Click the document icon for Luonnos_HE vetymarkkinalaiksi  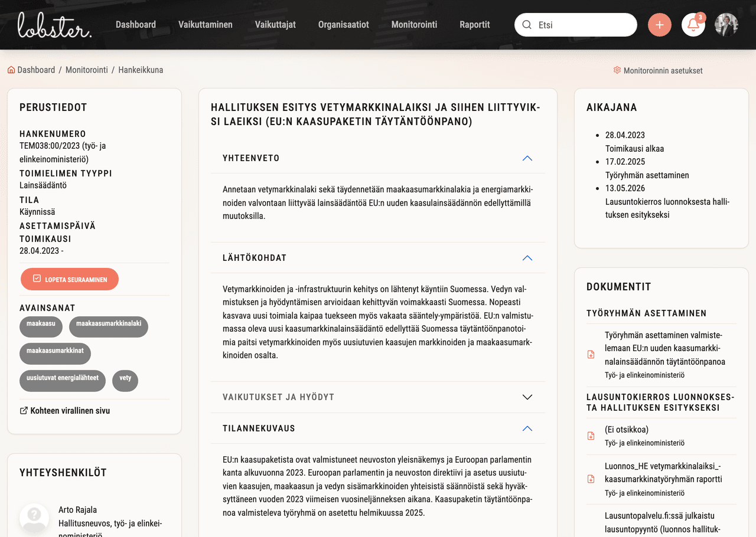(591, 479)
